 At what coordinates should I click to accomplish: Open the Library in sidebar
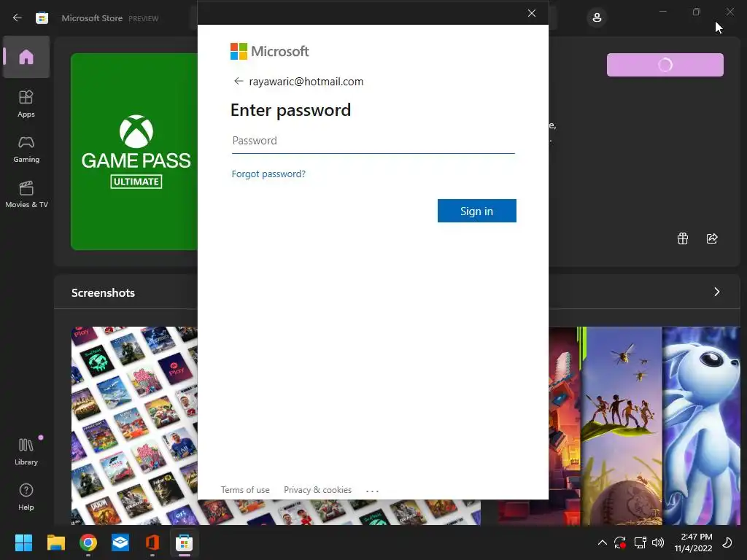click(26, 451)
